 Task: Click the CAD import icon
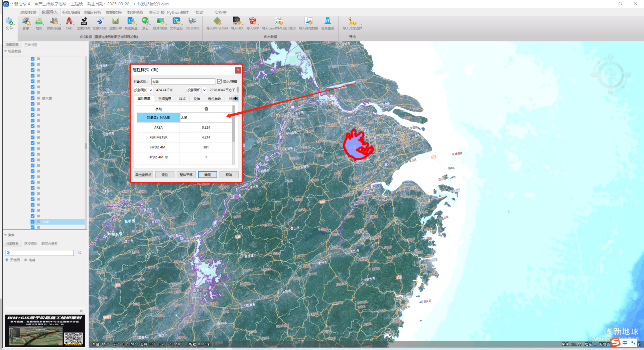69,21
